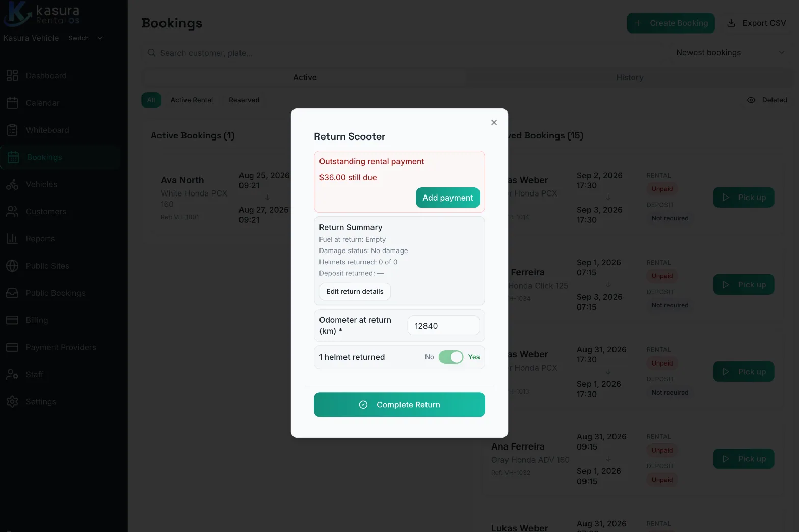Click the Add payment button
Viewport: 799px width, 532px height.
click(448, 198)
